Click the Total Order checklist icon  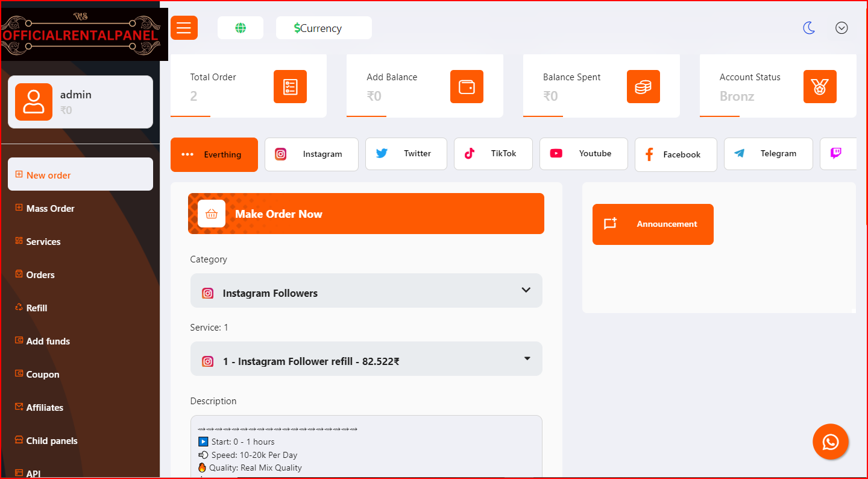290,87
